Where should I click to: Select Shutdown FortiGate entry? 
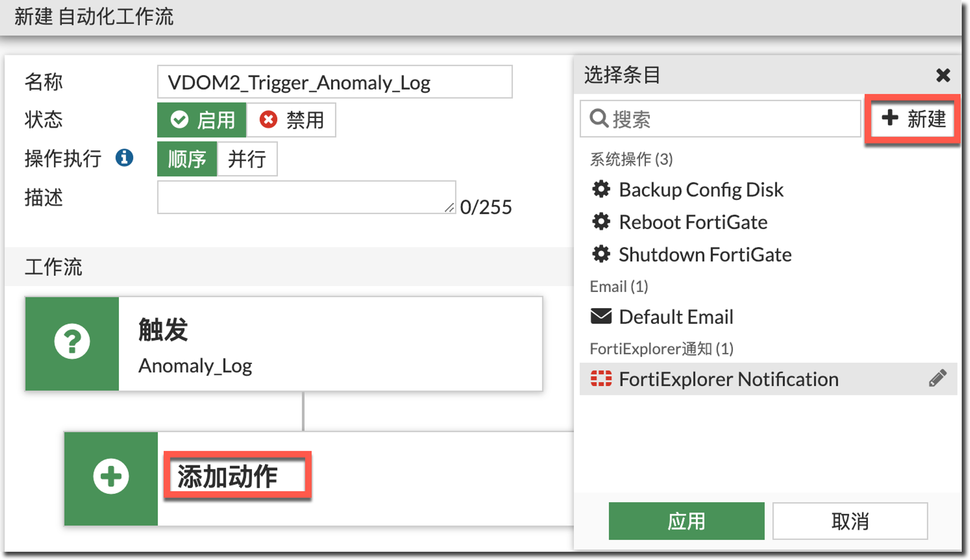tap(705, 254)
